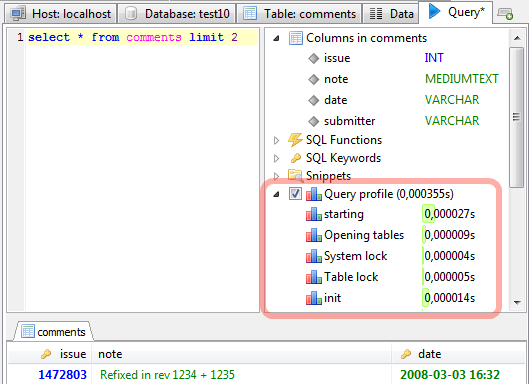This screenshot has height=384, width=529.
Task: Click the key icon in date header
Action: tap(406, 354)
